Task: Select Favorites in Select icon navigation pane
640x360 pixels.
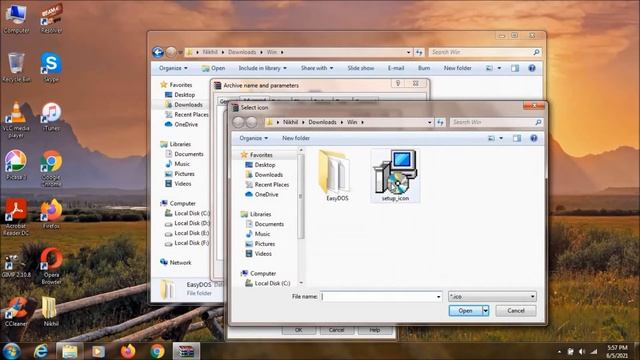Action: (x=261, y=155)
